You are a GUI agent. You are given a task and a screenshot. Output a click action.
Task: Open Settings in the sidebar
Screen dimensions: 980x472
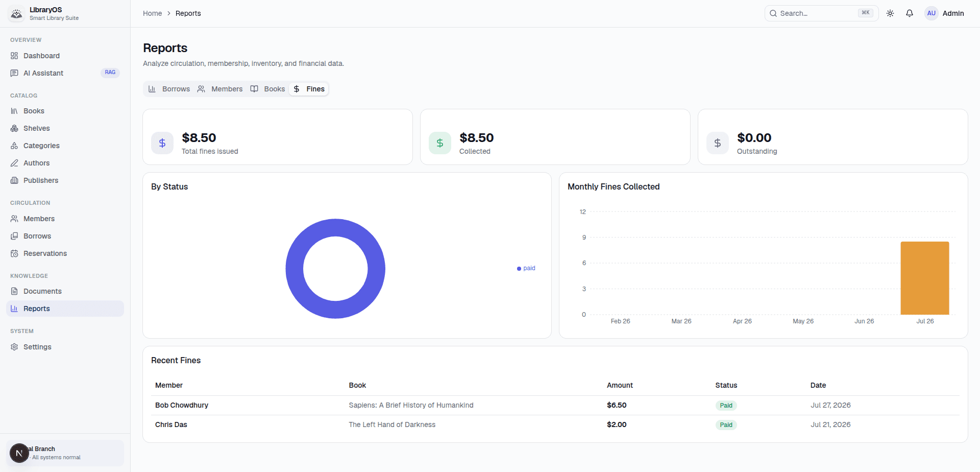pos(65,347)
